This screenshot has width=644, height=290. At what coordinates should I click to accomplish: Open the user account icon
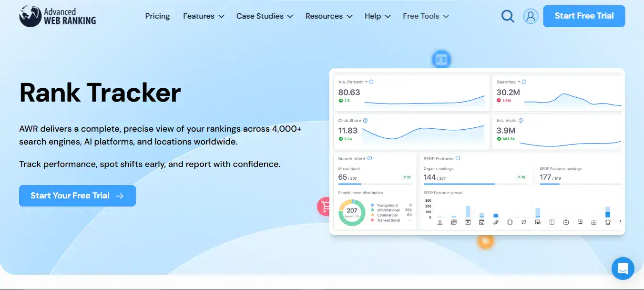pos(531,16)
